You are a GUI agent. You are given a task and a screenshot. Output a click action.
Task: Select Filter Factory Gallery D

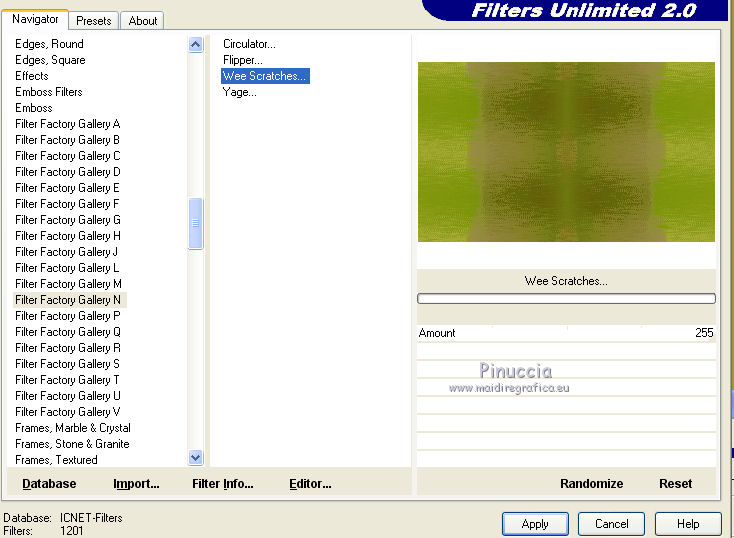[x=67, y=172]
